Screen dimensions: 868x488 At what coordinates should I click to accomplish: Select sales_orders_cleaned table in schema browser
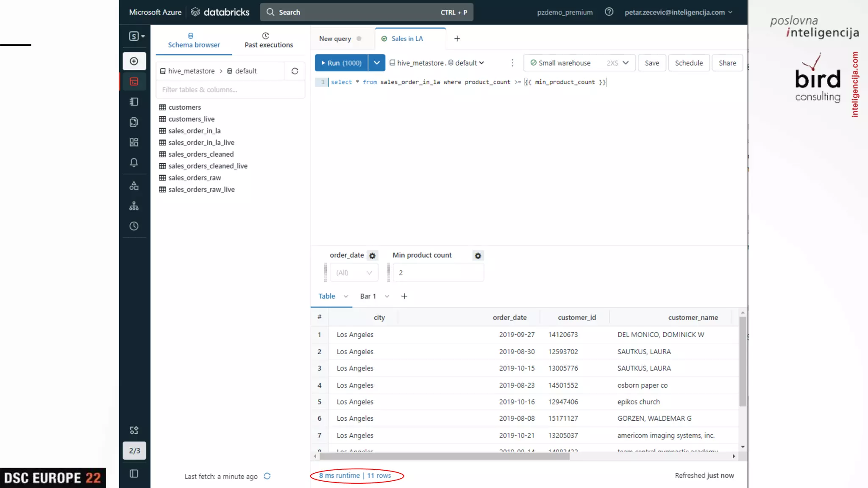point(201,154)
